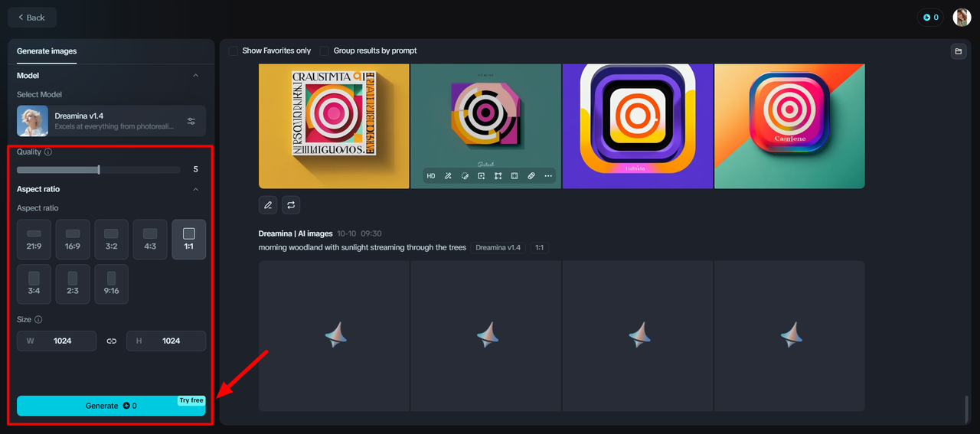Screen dimensions: 980x434
Task: Open the yellow CRAUSTMTA poster thumbnail
Action: tap(334, 126)
